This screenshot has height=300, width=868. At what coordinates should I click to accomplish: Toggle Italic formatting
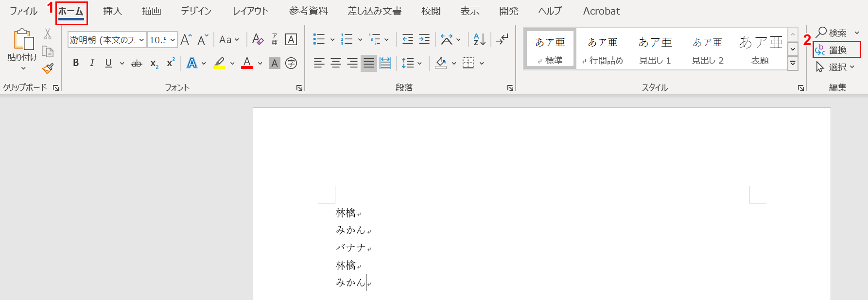click(92, 63)
